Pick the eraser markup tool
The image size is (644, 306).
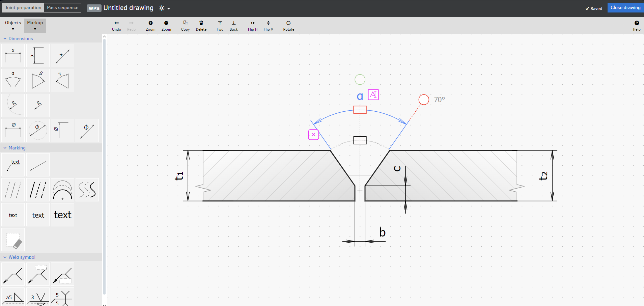pyautogui.click(x=13, y=240)
